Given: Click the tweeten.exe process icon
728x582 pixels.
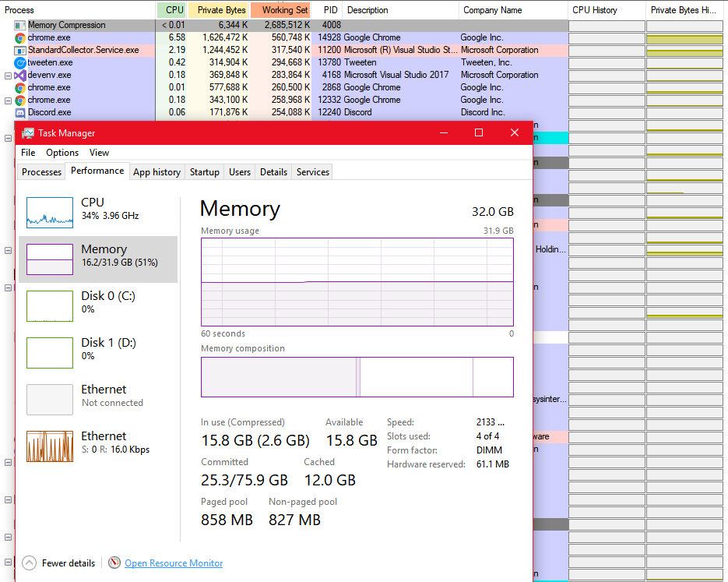Looking at the screenshot, I should click(x=20, y=62).
